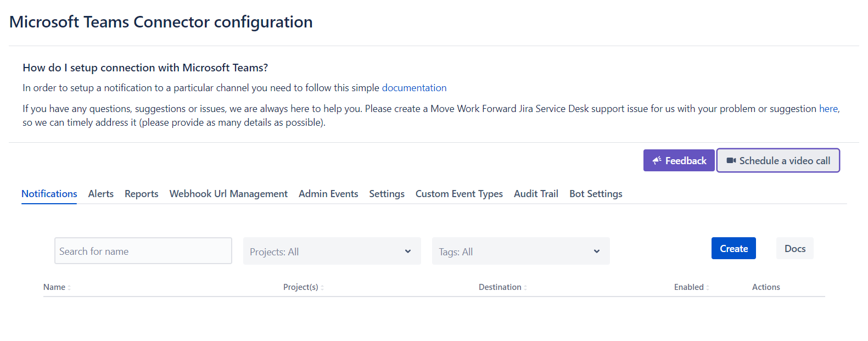Image resolution: width=868 pixels, height=341 pixels.
Task: Focus the Search for name field
Action: 143,251
